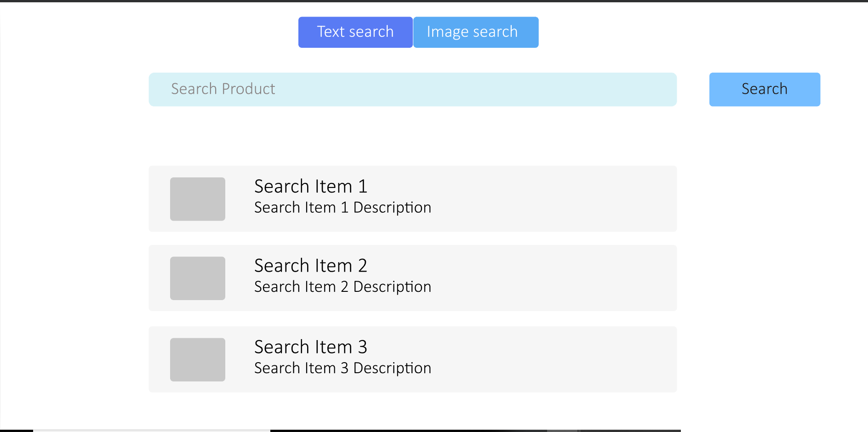
Task: Click the Search Item 3 title
Action: [x=311, y=347]
